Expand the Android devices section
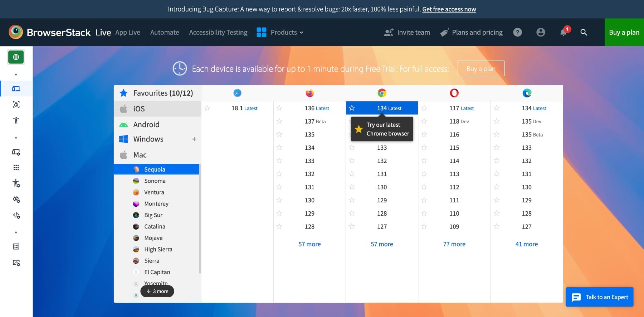This screenshot has width=644, height=317. click(157, 124)
